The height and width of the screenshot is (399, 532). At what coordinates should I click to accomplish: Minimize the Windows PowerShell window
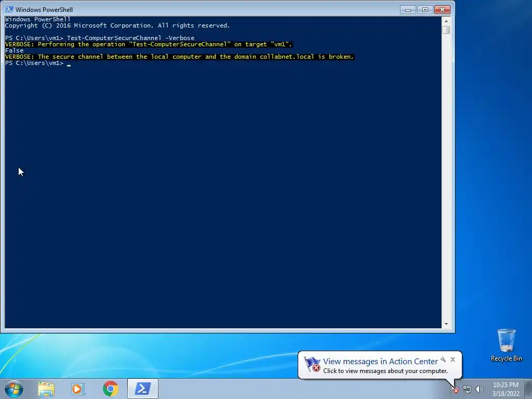pos(408,10)
